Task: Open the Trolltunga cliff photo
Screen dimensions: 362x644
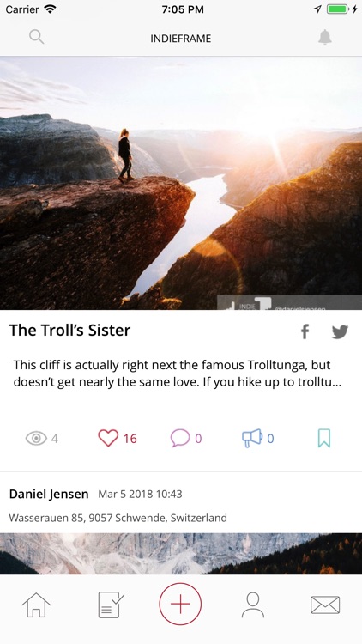Action: click(x=181, y=183)
